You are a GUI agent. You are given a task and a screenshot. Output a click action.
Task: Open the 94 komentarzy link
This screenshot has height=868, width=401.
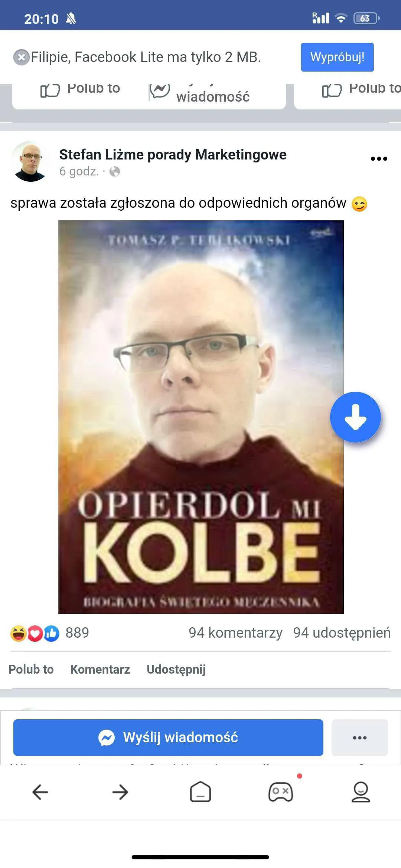pos(235,633)
